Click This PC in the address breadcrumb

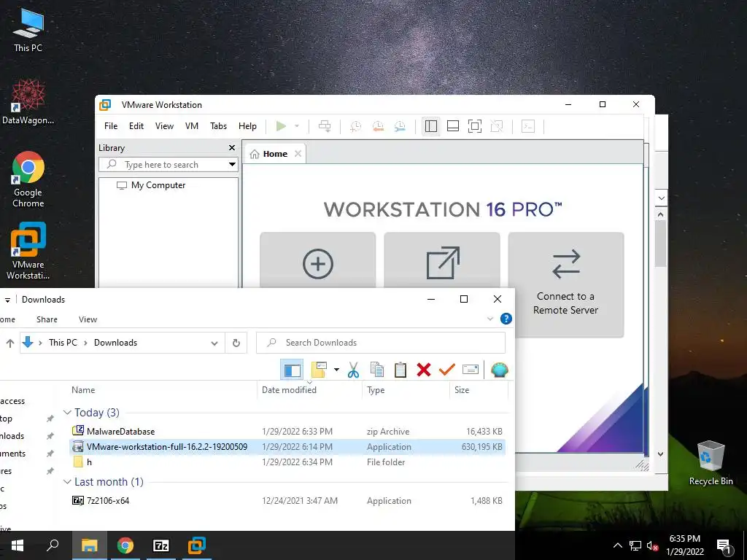[63, 343]
